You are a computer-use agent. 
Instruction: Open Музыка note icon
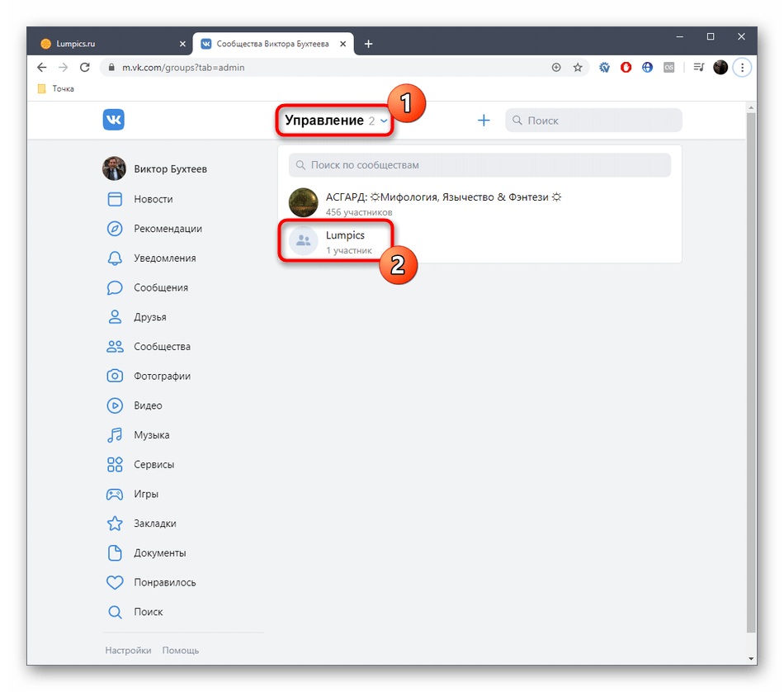tap(115, 435)
